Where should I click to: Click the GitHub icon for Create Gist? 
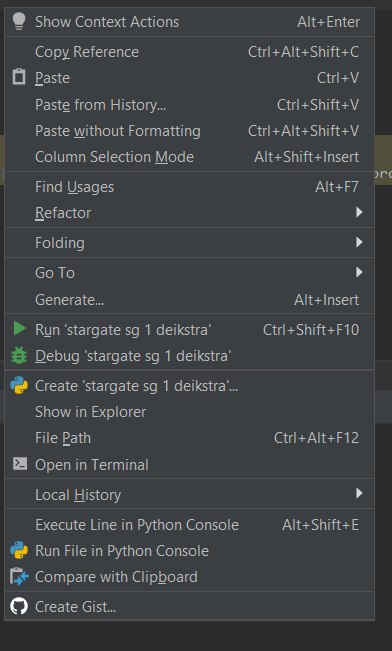click(19, 607)
